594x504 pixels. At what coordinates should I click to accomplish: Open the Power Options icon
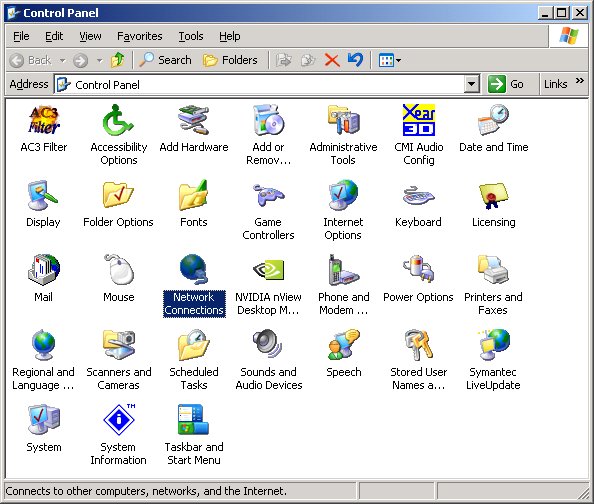tap(418, 269)
